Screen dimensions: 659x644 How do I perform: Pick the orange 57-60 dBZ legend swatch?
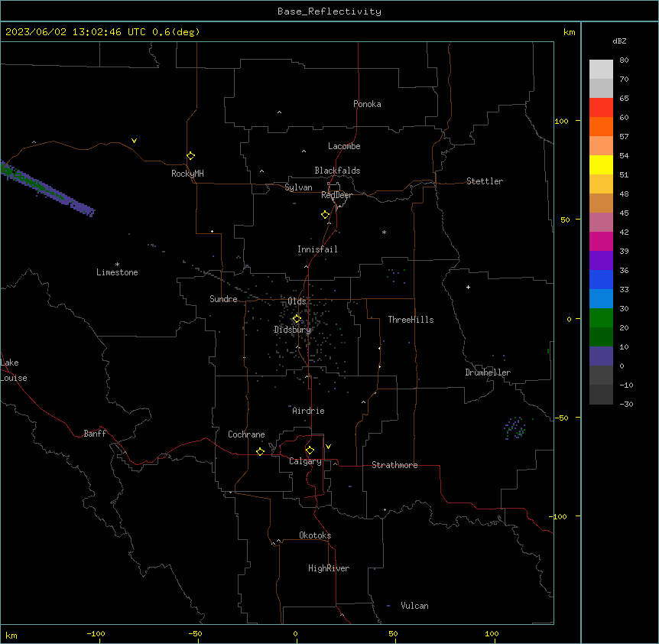tap(601, 126)
